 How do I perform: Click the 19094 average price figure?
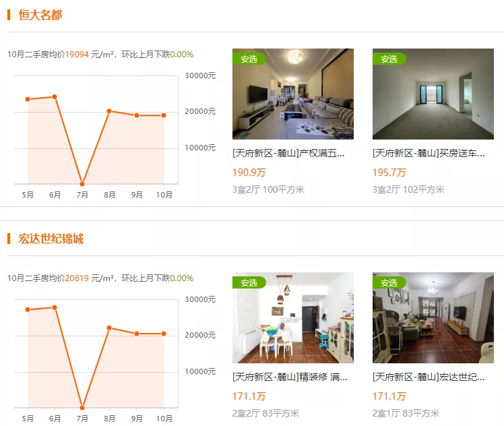click(x=77, y=55)
